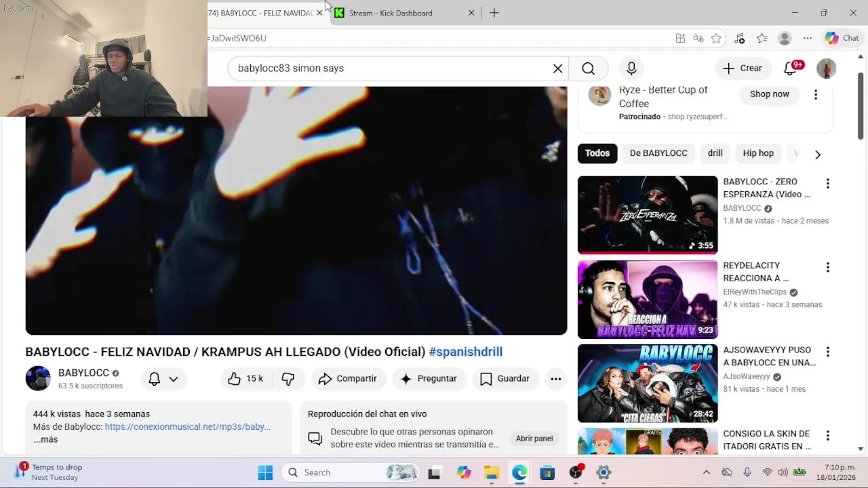The width and height of the screenshot is (868, 488).
Task: Like the video with thumbs up
Action: [x=245, y=379]
